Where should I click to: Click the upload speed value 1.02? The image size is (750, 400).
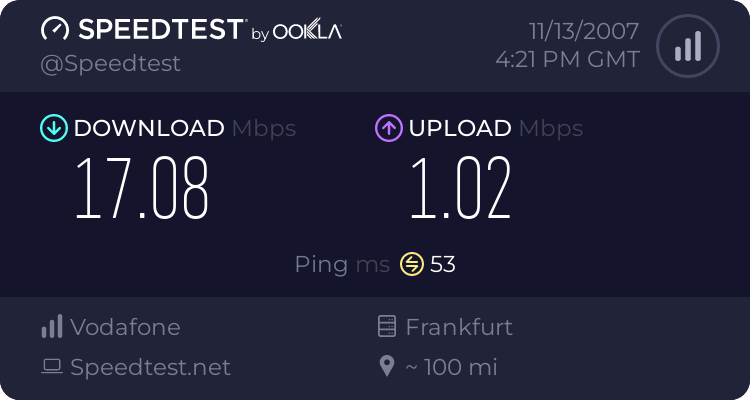point(460,189)
